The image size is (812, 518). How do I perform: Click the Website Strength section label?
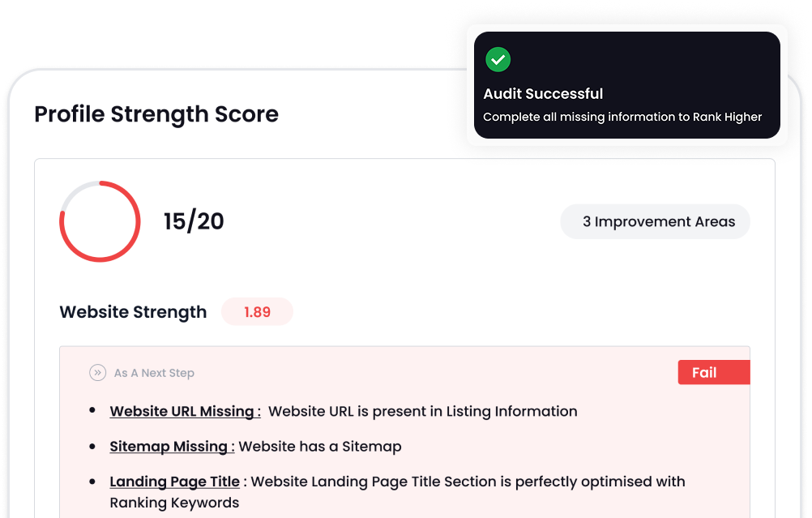point(133,312)
